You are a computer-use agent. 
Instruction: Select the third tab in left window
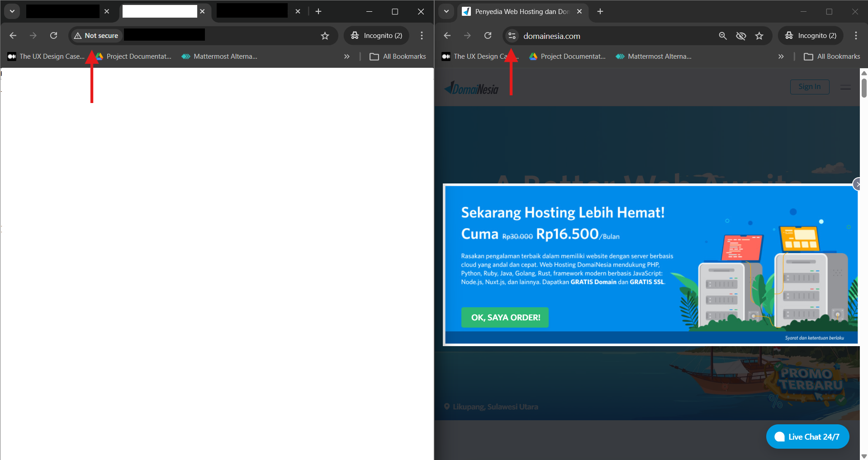pyautogui.click(x=252, y=11)
